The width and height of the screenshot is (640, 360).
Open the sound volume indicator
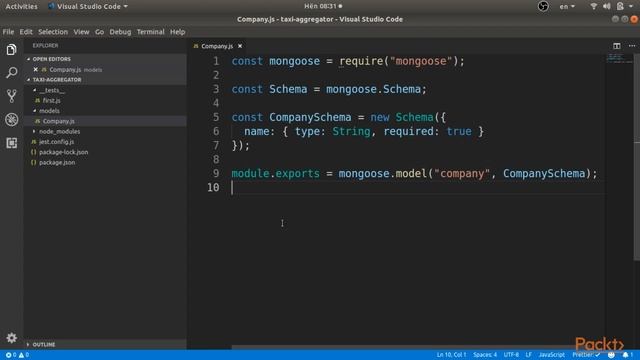click(607, 6)
